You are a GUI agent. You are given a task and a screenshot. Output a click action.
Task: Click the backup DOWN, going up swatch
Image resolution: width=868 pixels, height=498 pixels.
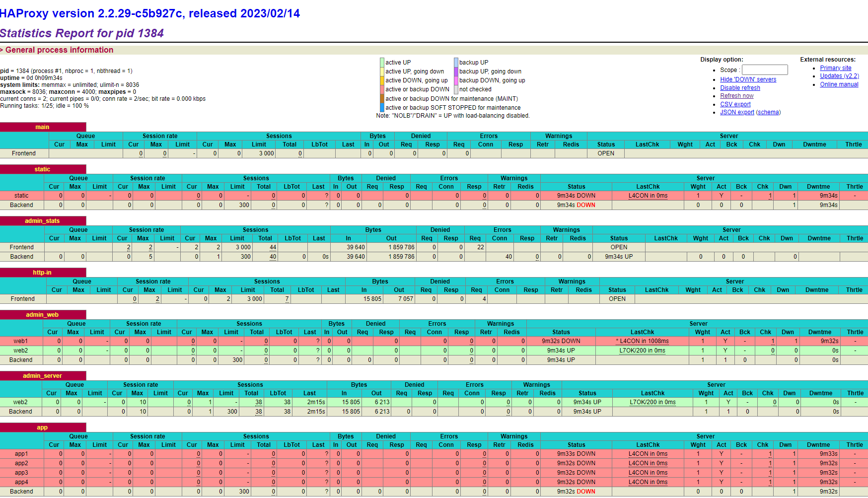pyautogui.click(x=456, y=80)
